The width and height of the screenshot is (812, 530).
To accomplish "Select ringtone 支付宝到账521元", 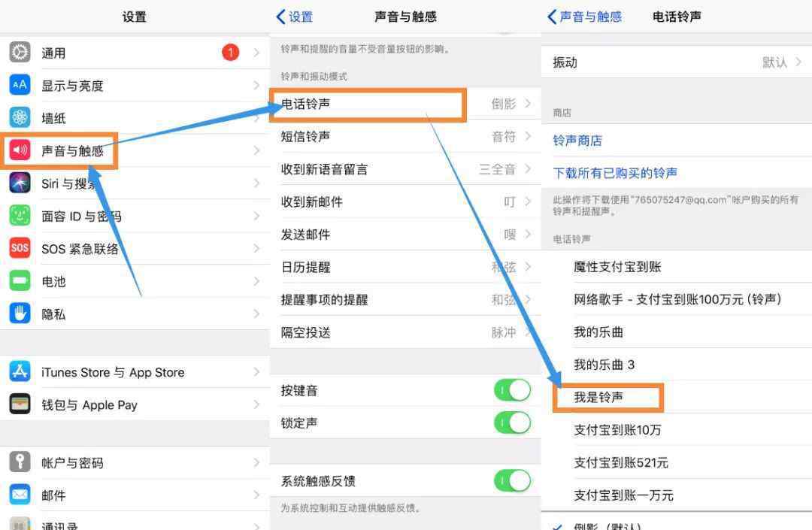I will pos(677,462).
